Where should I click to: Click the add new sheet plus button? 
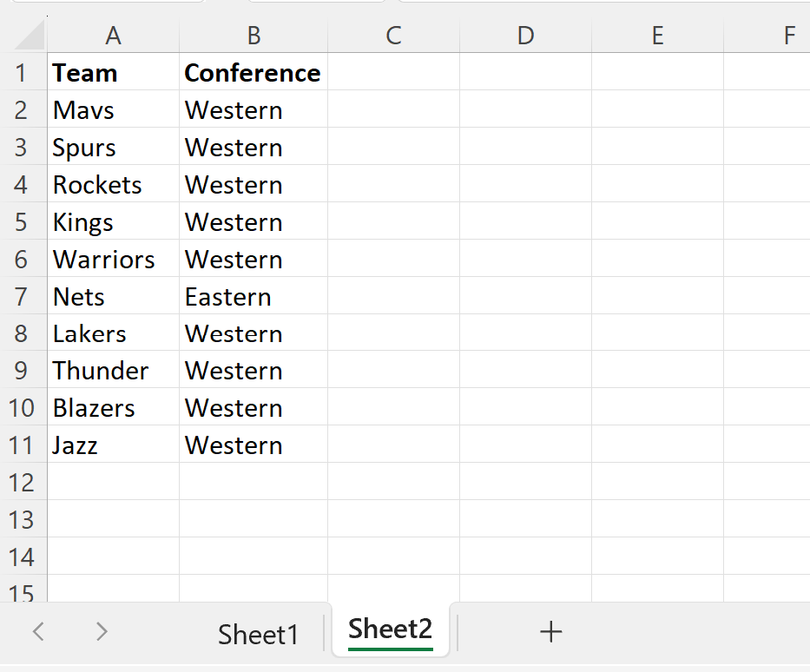click(x=550, y=633)
